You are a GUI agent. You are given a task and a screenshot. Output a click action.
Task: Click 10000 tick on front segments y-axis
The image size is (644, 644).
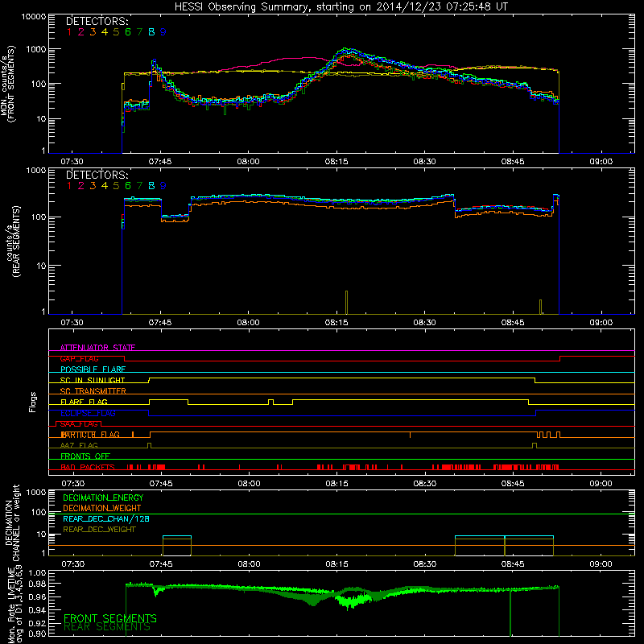[34, 17]
